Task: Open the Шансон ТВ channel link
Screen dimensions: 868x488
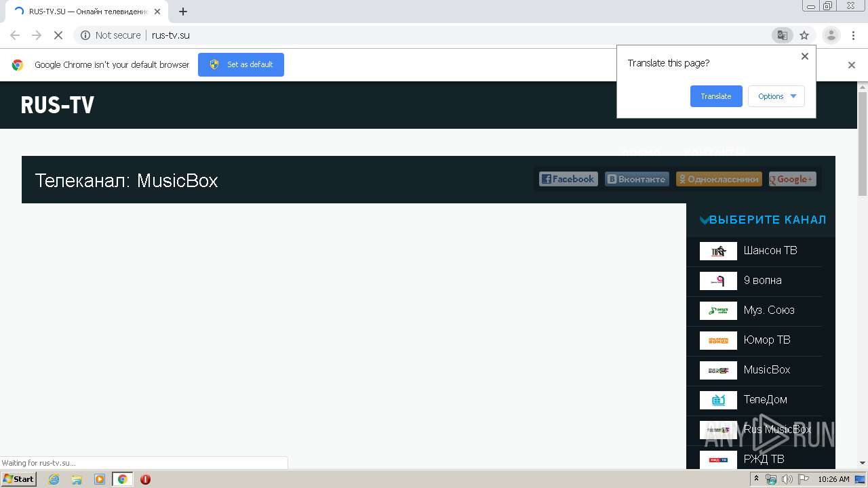Action: 770,250
